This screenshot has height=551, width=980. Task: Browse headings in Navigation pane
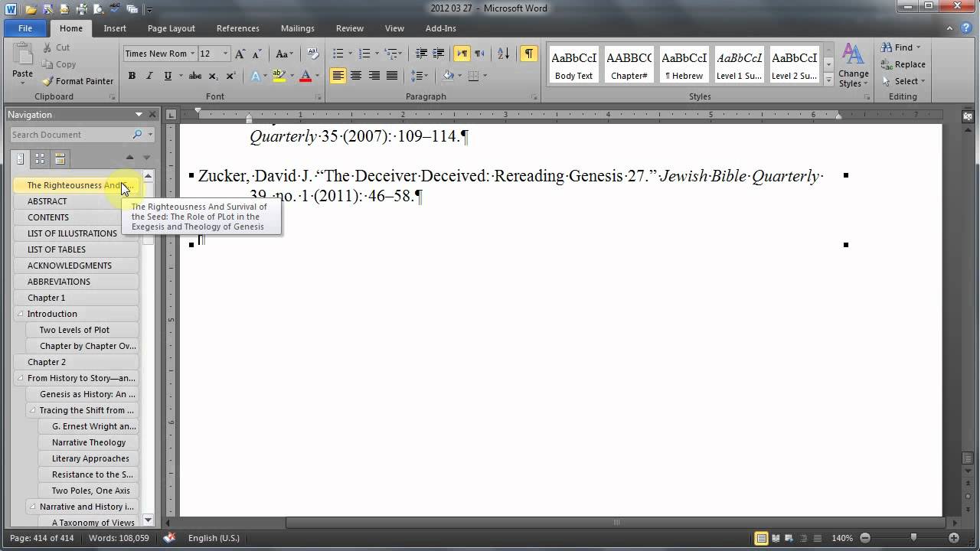21,158
